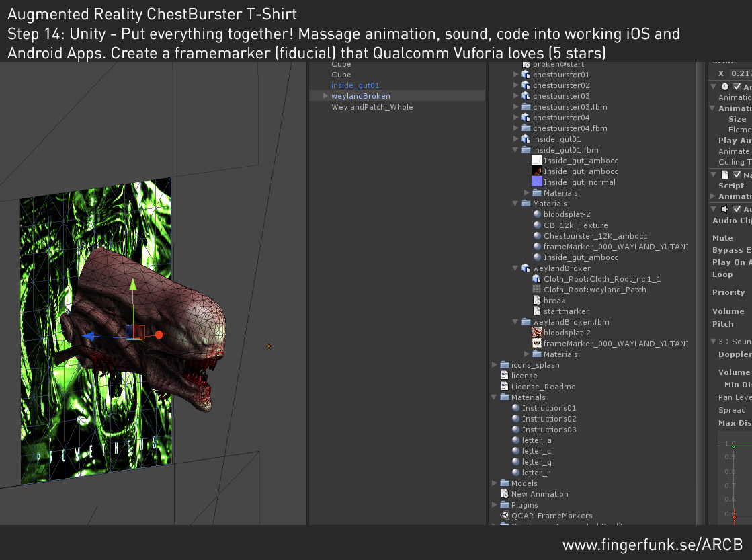Expand the Models folder arrow
This screenshot has height=560, width=752.
point(494,483)
